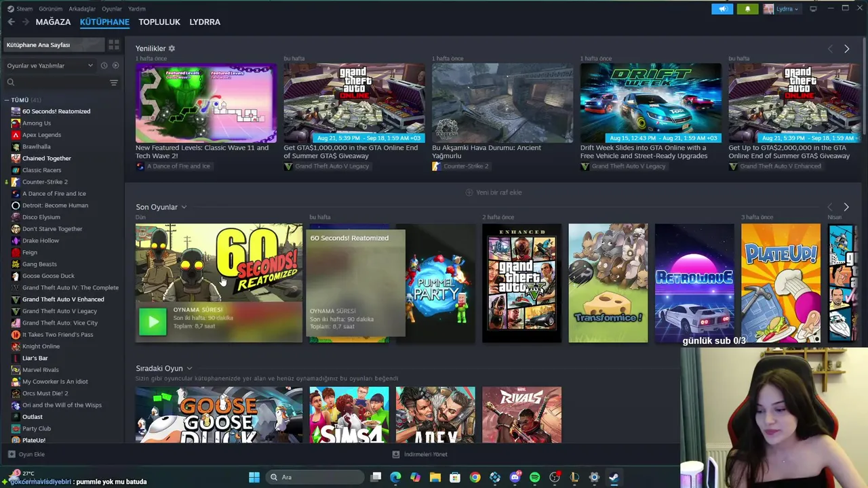This screenshot has height=488, width=868.
Task: Open the green notifications bell
Action: tap(747, 9)
